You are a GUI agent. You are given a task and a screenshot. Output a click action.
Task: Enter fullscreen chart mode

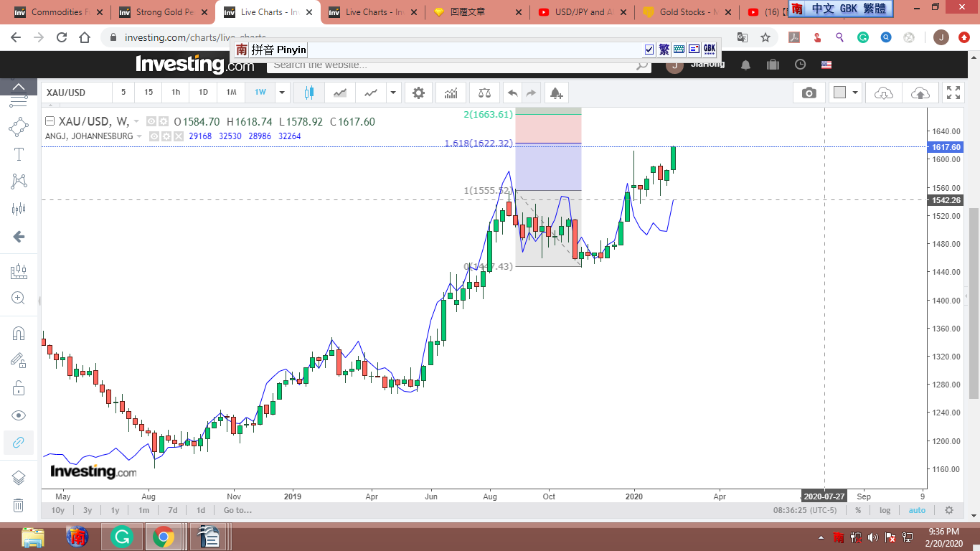point(953,93)
